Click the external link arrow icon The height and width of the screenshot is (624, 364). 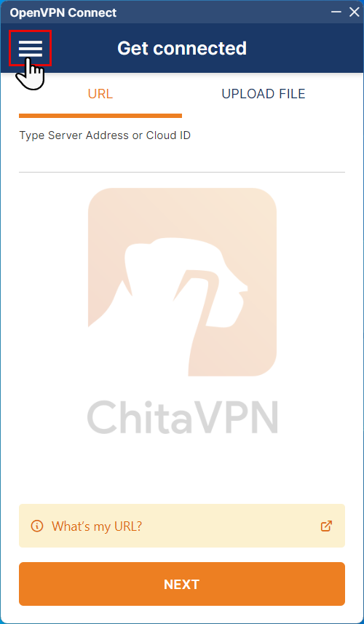point(326,526)
